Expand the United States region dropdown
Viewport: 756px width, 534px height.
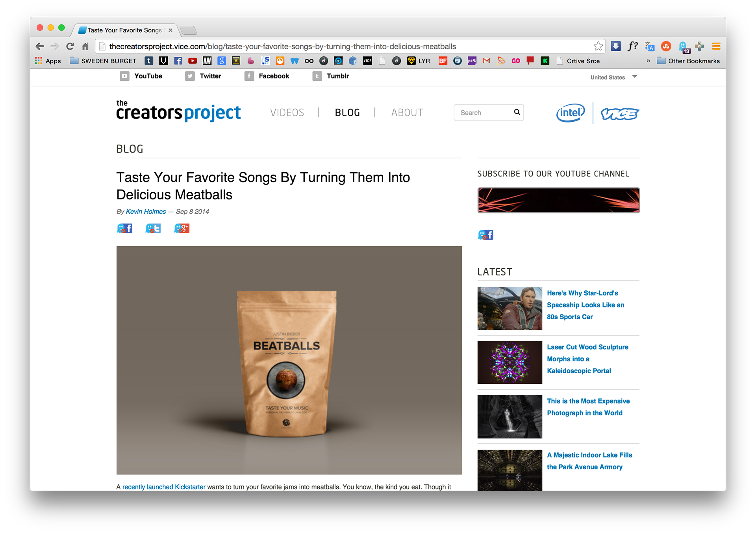(613, 77)
